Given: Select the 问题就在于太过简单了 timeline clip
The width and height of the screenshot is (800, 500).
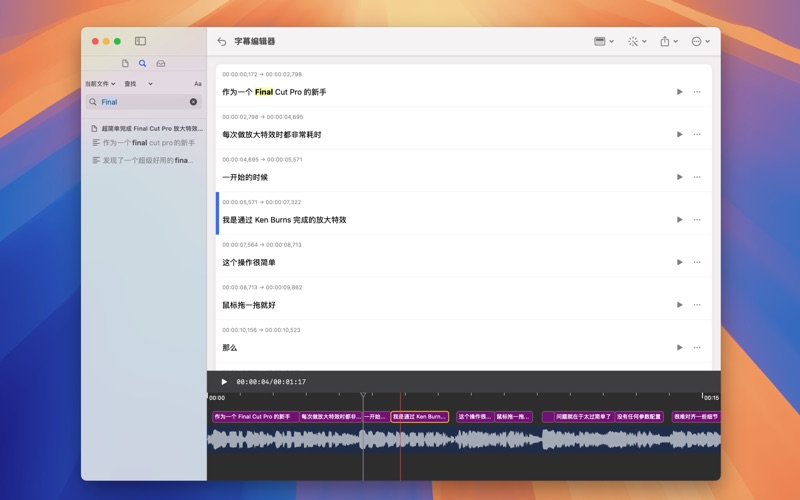Looking at the screenshot, I should pyautogui.click(x=583, y=417).
